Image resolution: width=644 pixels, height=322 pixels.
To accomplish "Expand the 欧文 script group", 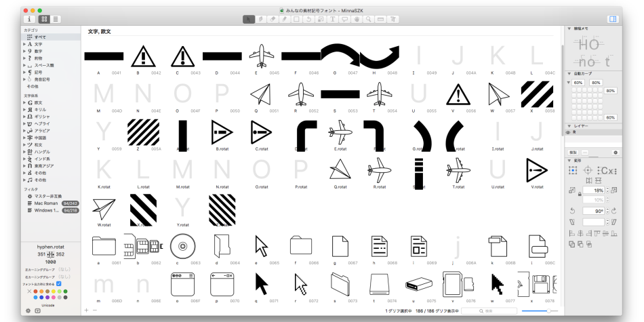I will pos(24,102).
